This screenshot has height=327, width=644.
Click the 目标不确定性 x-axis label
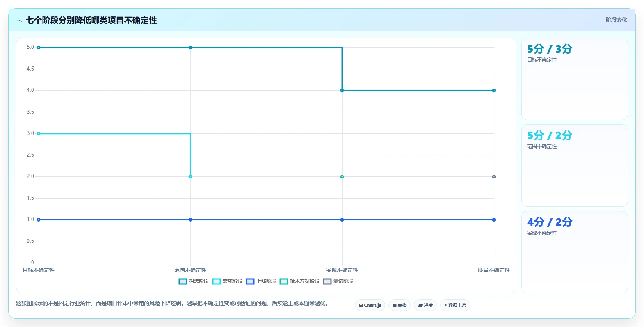click(x=39, y=270)
